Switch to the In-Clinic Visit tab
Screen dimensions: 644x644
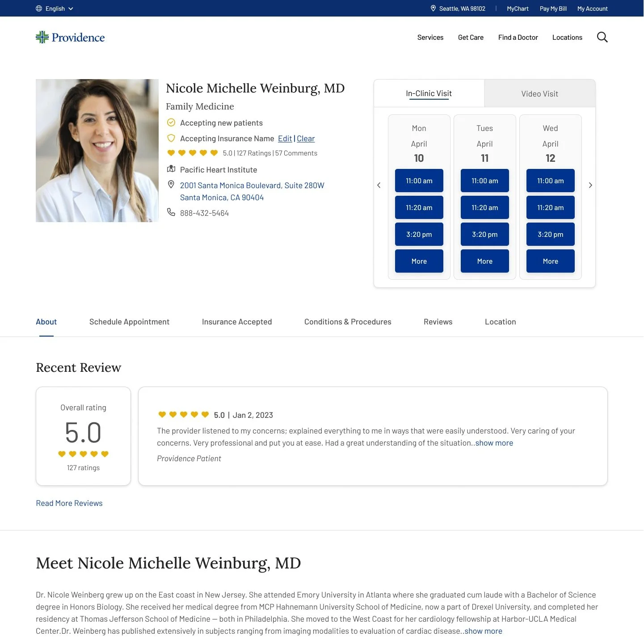point(429,93)
